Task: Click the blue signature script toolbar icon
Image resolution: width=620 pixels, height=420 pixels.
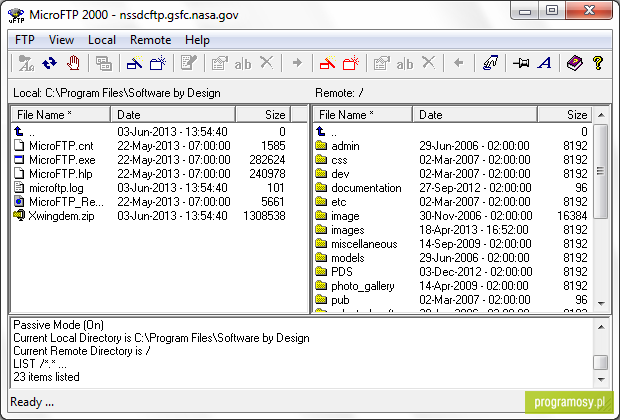Action: [x=490, y=63]
